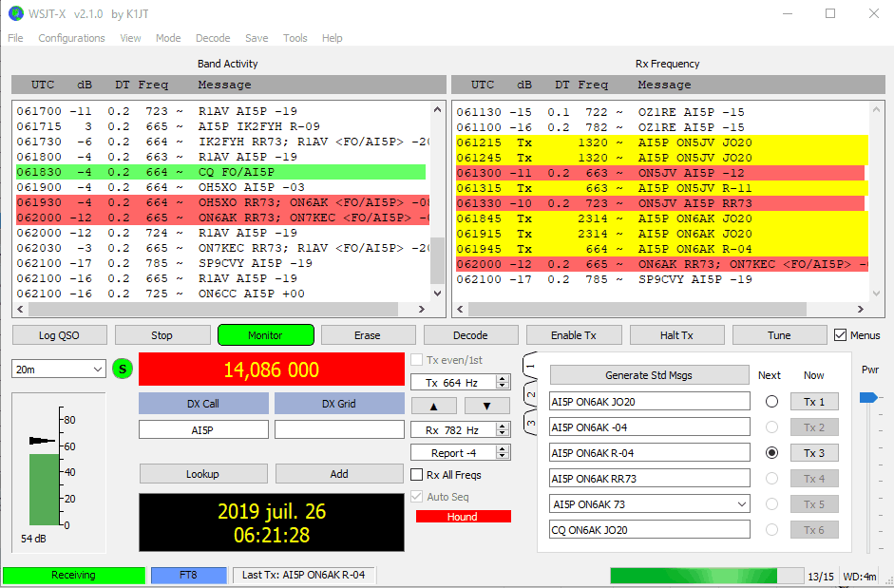Open the Help menu
The image size is (894, 588).
(x=333, y=38)
